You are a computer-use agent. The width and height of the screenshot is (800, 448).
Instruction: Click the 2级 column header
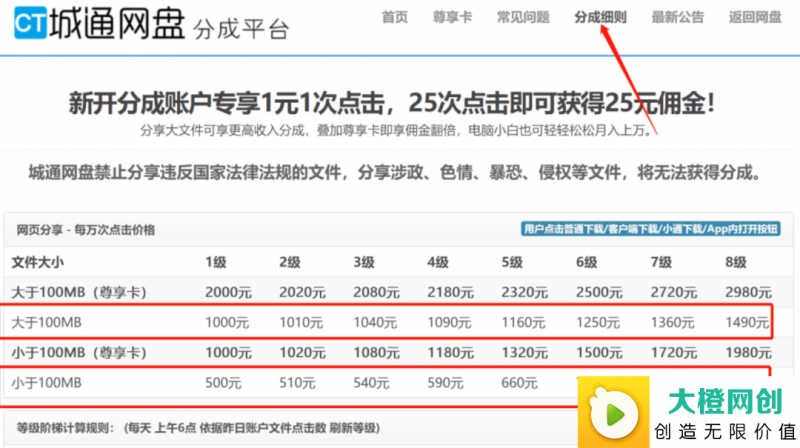coord(290,263)
